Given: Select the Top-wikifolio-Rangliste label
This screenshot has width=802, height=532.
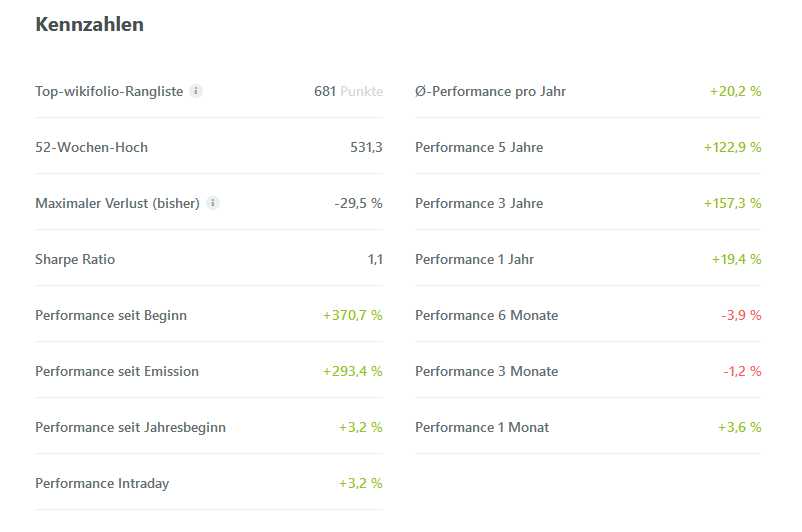Looking at the screenshot, I should click(x=109, y=91).
